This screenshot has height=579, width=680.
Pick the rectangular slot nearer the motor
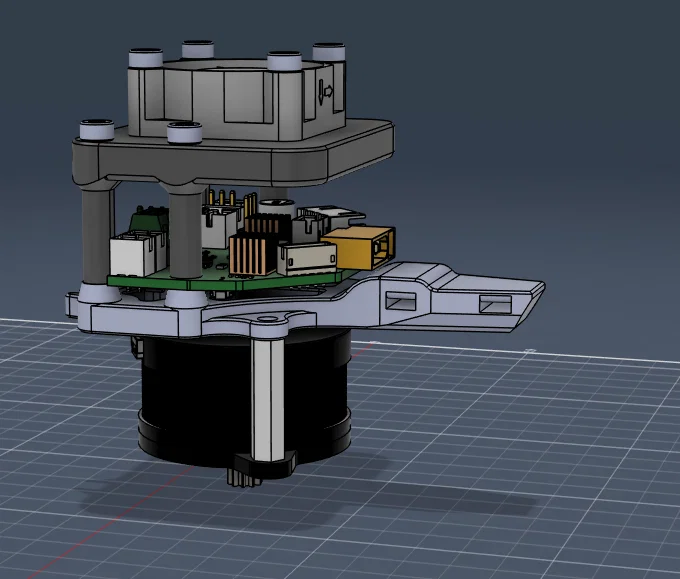(401, 300)
